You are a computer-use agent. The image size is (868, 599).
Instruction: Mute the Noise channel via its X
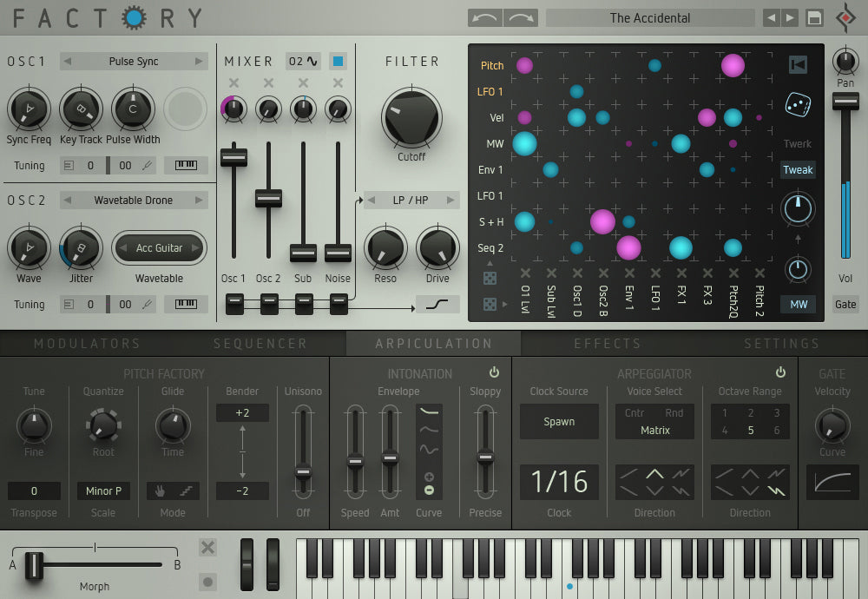tap(338, 83)
